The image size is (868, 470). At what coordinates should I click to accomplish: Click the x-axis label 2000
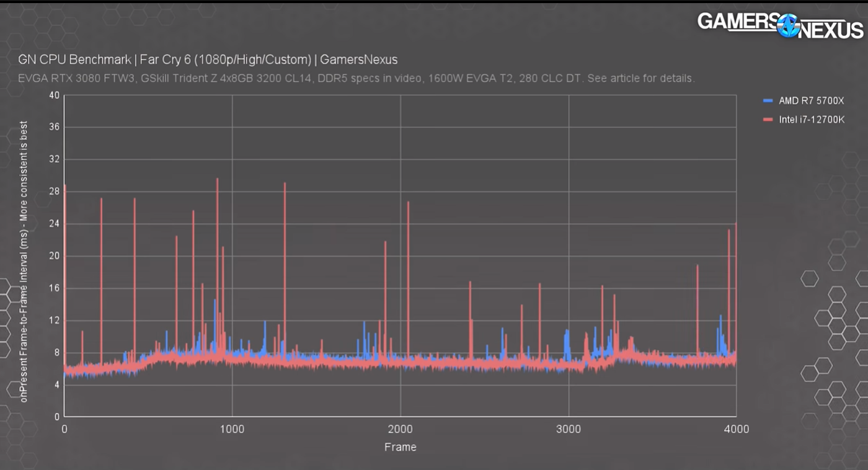(400, 429)
